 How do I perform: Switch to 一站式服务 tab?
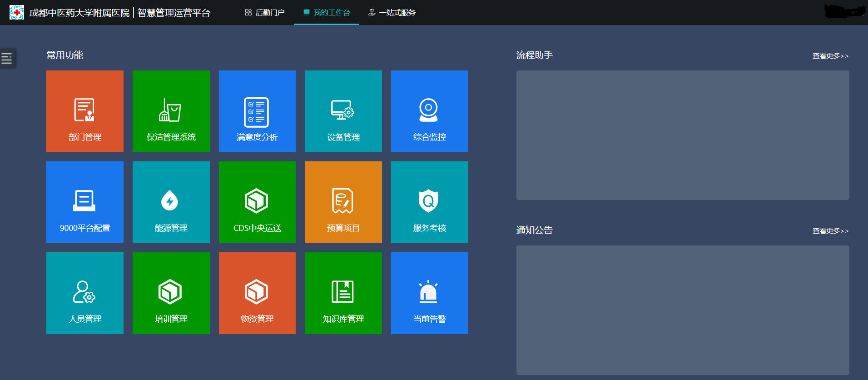click(x=392, y=13)
